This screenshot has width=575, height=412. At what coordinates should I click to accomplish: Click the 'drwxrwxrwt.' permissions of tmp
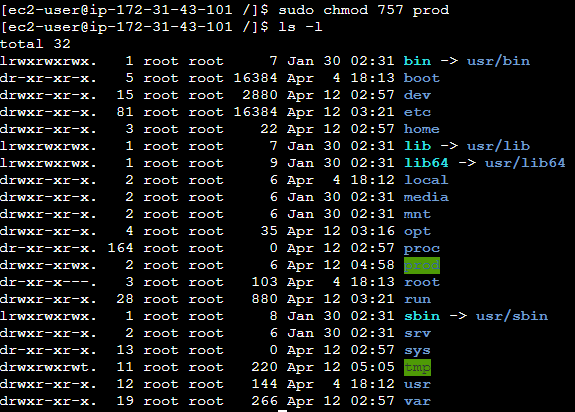tap(48, 367)
